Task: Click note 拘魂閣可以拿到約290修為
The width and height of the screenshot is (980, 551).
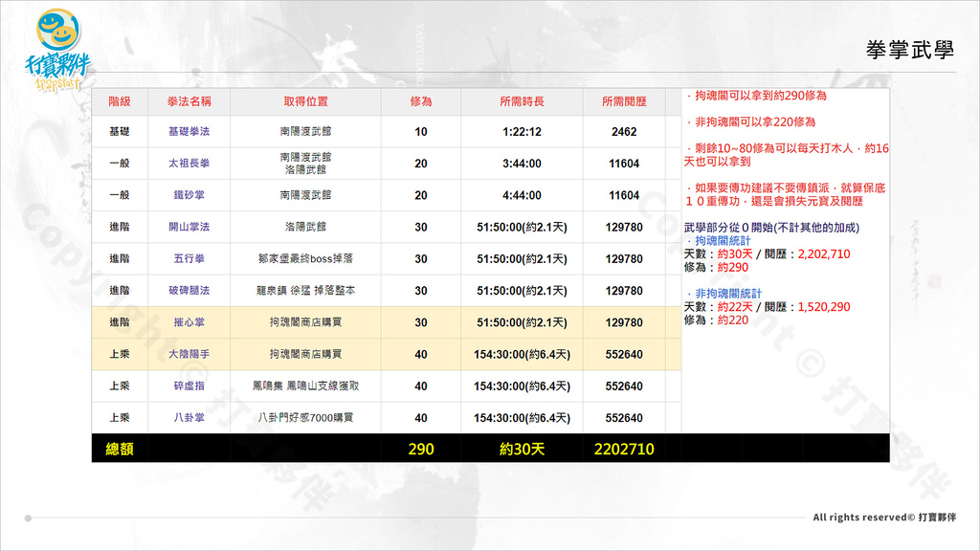Action: tap(756, 96)
